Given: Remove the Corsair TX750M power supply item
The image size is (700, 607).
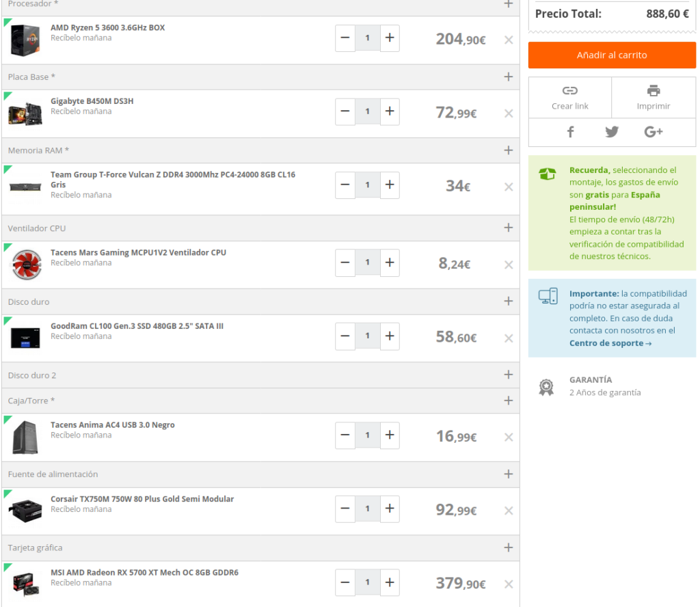Looking at the screenshot, I should 509,511.
